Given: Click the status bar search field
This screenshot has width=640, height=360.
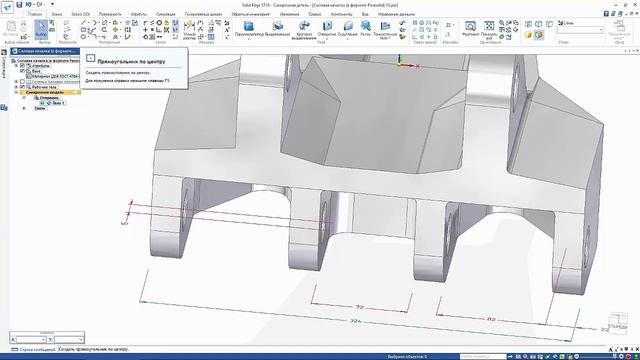Looking at the screenshot, I should tap(483, 356).
